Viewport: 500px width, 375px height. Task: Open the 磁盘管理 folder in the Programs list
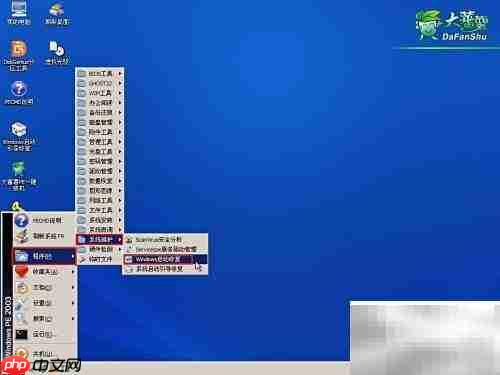point(100,122)
